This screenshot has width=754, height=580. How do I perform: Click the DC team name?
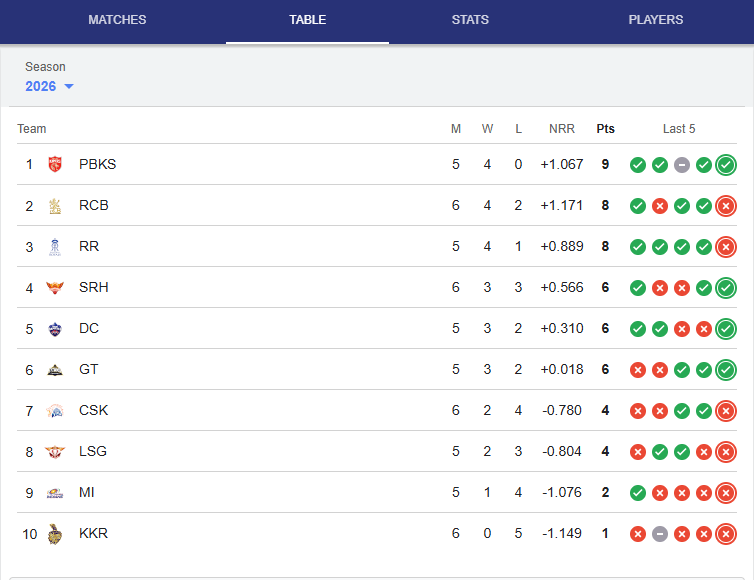click(89, 328)
